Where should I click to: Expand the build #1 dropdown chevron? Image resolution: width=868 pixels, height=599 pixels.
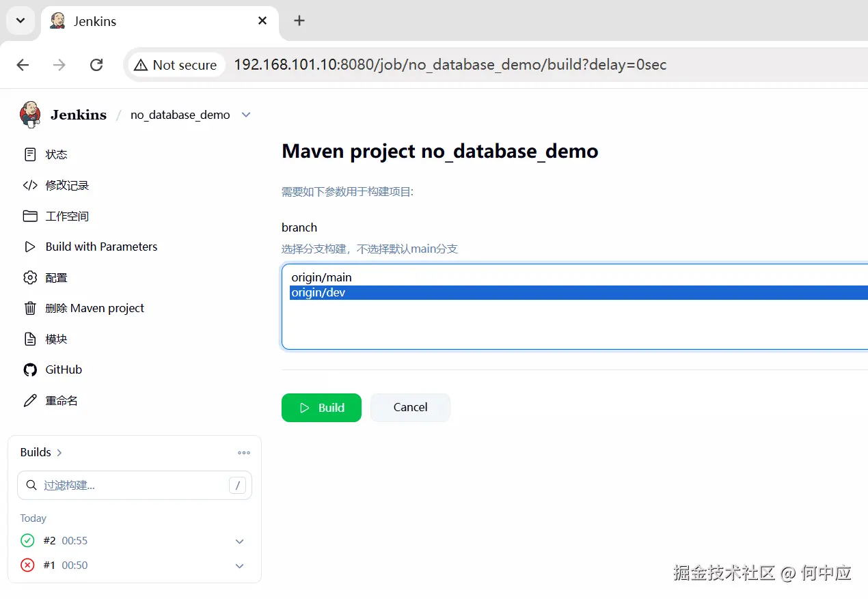[x=240, y=566]
